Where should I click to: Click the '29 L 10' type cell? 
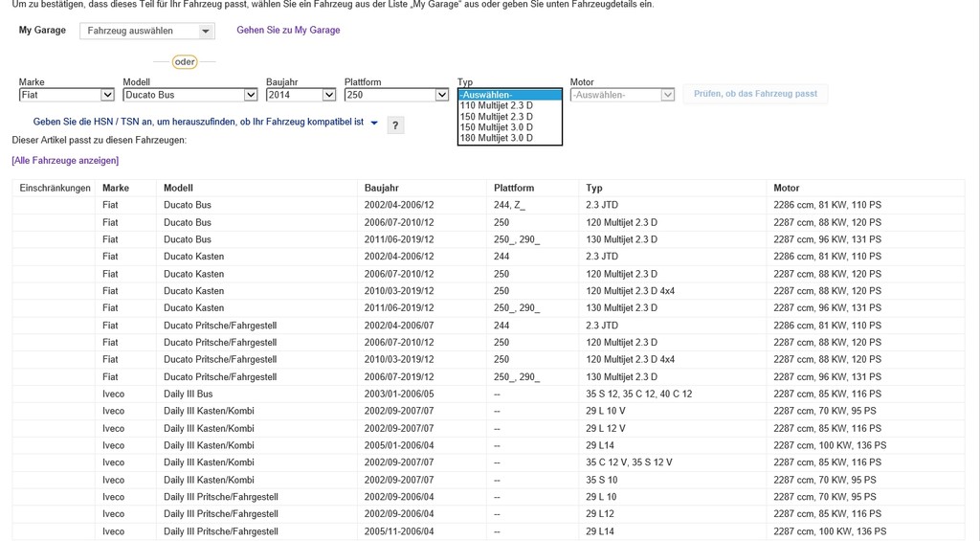tap(601, 497)
